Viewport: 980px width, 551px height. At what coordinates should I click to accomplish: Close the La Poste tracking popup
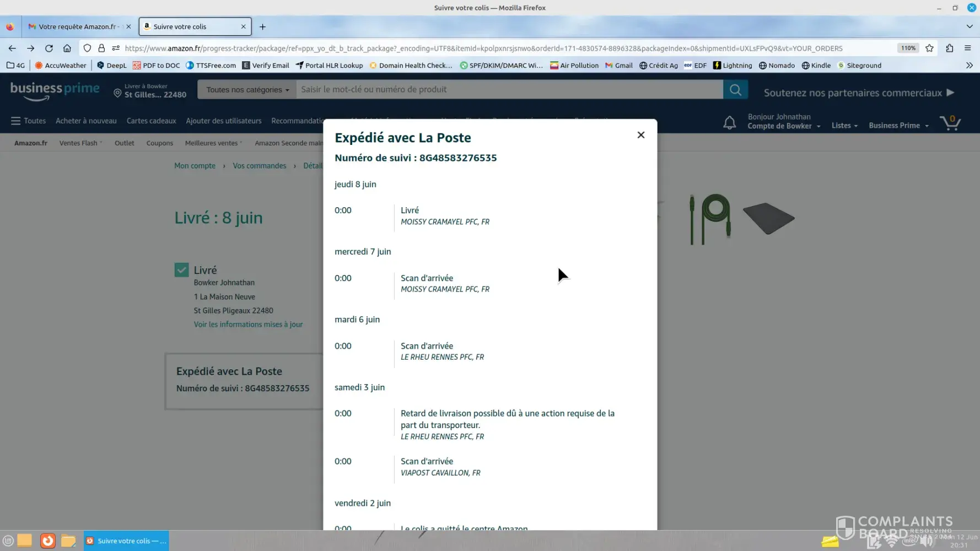pos(640,135)
